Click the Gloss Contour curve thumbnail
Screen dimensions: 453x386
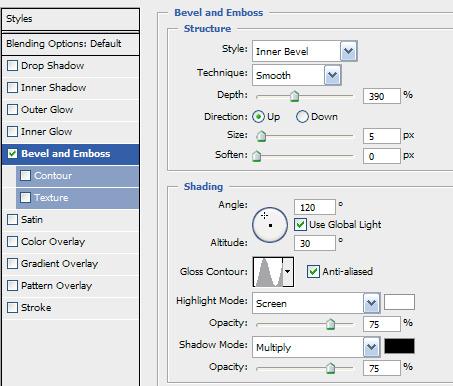pos(268,272)
